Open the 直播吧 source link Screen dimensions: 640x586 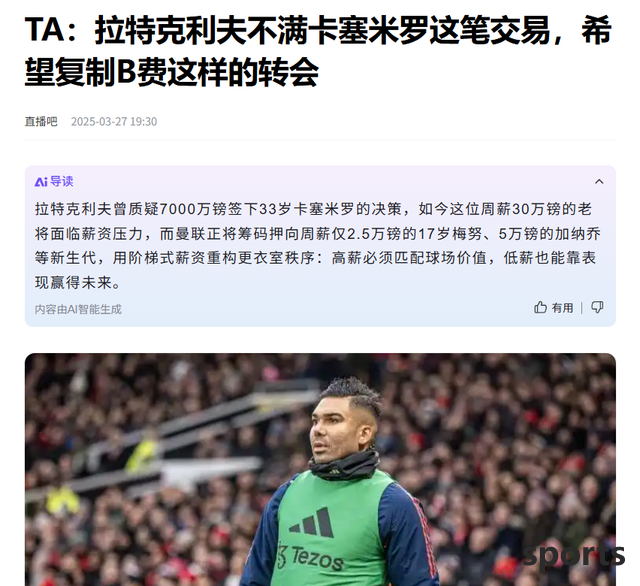[41, 121]
